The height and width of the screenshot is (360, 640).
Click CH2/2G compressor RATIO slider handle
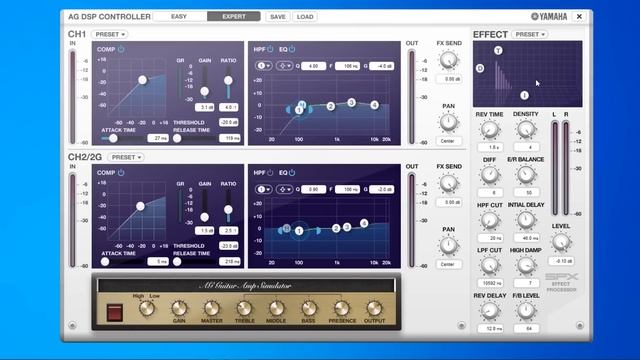(228, 209)
